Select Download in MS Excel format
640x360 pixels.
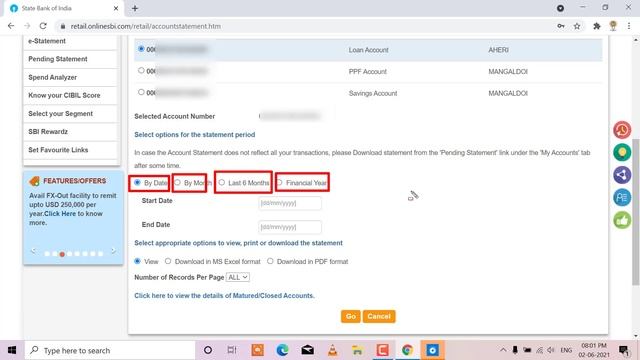[168, 261]
